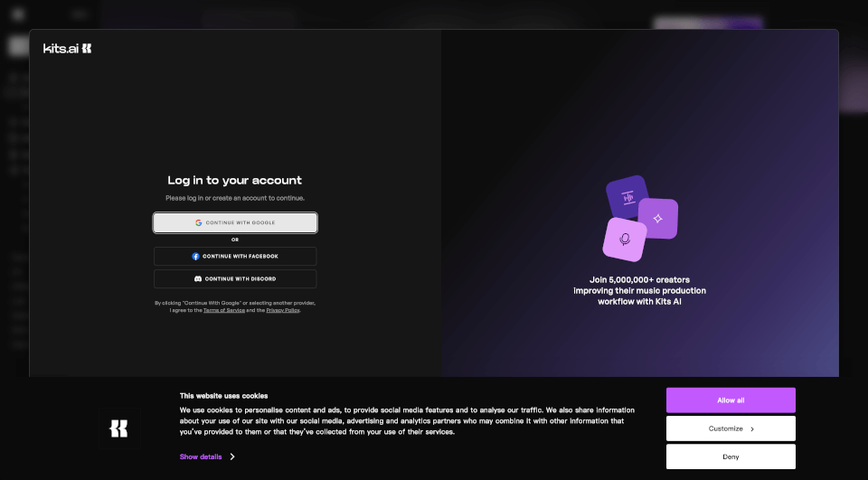Screen dimensions: 868x480
Task: Deny cookies button
Action: [731, 456]
